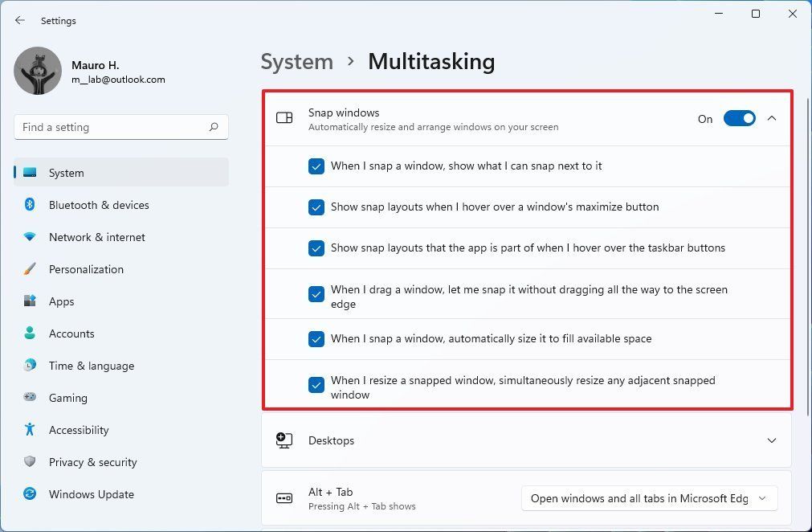Click the Desktops monitor icon
The image size is (812, 532).
point(284,440)
